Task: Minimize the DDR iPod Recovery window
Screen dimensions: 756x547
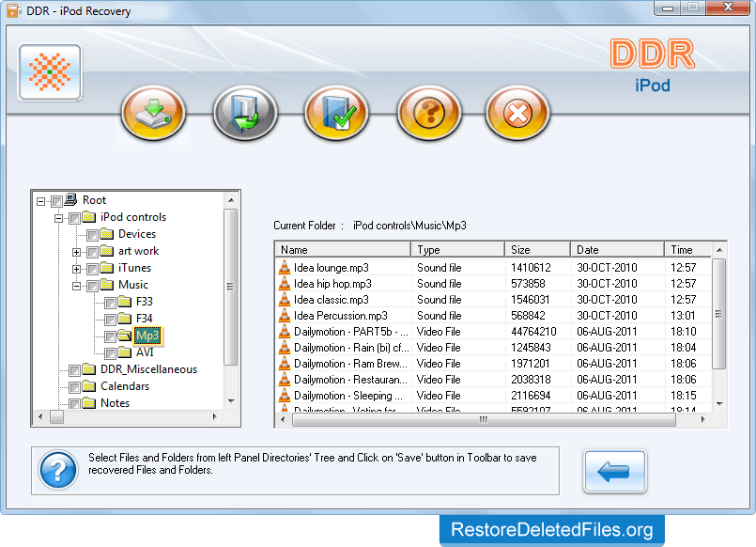Action: point(668,8)
